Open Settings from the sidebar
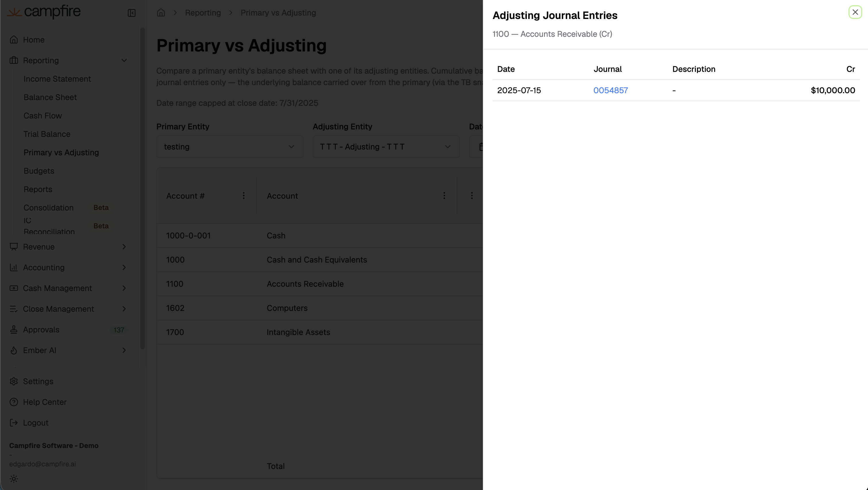 [x=38, y=381]
